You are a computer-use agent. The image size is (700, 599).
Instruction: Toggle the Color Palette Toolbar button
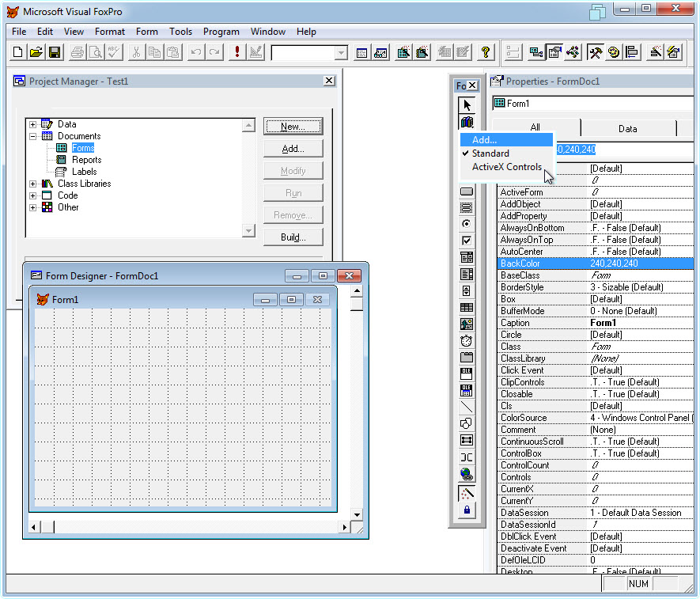(x=614, y=53)
